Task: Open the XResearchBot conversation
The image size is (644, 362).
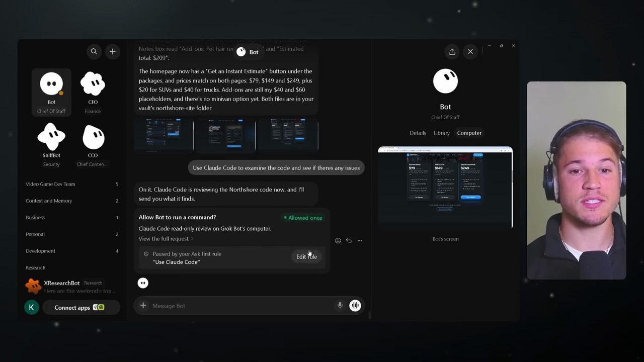Action: [72, 287]
